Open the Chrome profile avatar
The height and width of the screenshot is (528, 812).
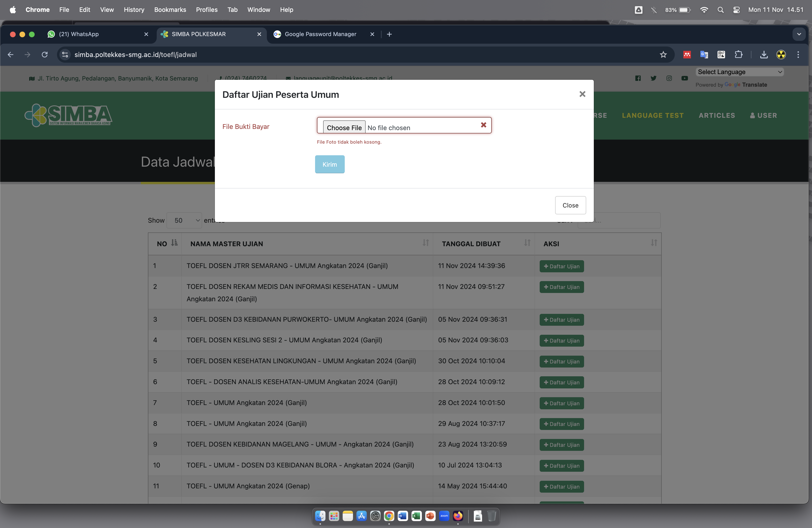781,55
